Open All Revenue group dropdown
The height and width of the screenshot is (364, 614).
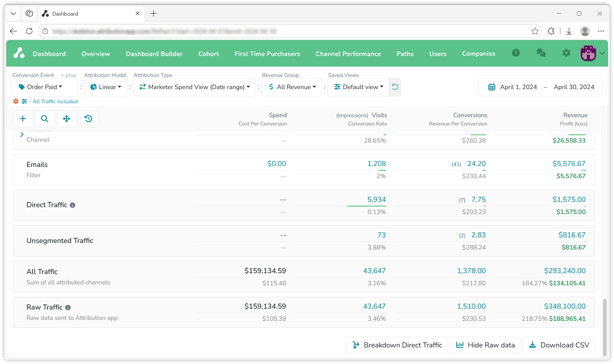pyautogui.click(x=291, y=87)
